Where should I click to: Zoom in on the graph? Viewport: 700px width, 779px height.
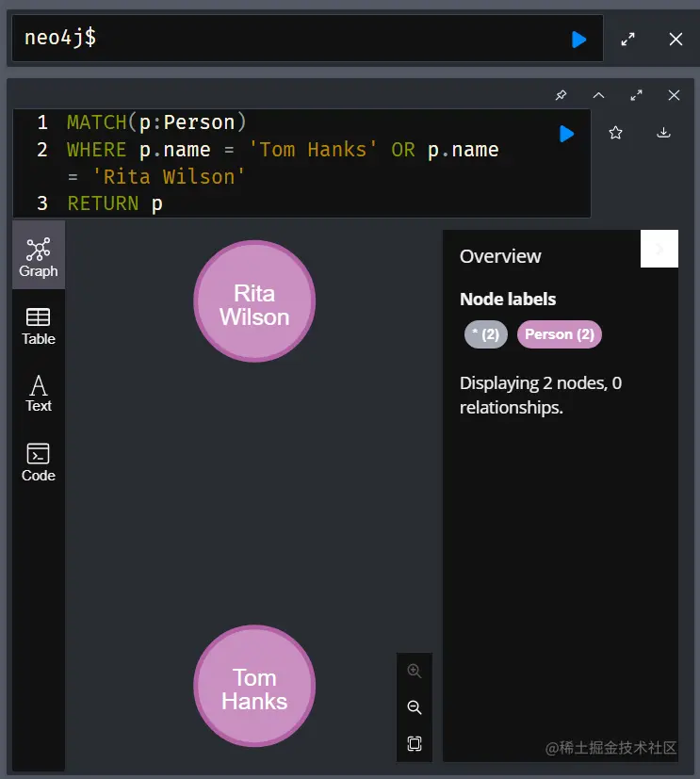(x=415, y=671)
